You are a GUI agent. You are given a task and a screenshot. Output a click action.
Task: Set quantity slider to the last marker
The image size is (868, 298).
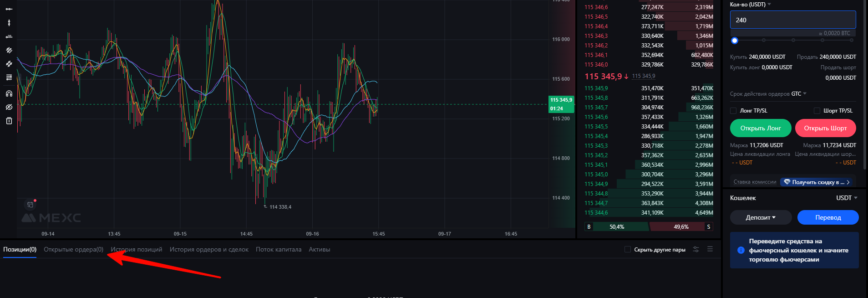pos(852,40)
